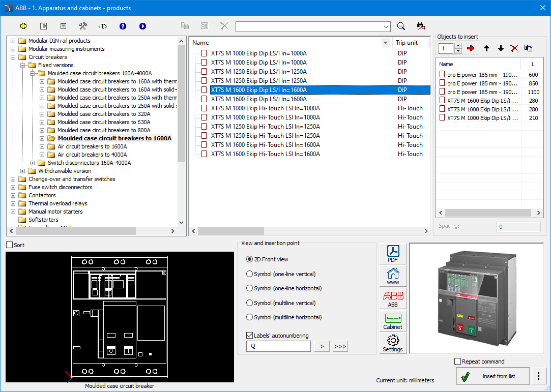
Task: Increase quantity with the spinner up arrow
Action: click(x=458, y=46)
